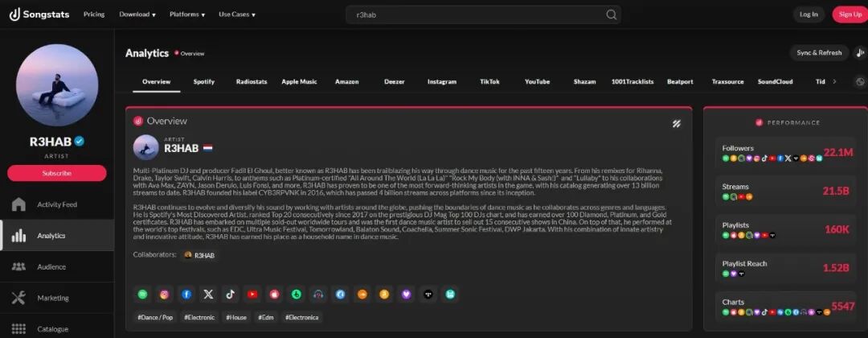This screenshot has width=868, height=338.
Task: Focus the search field containing r3hab
Action: point(483,15)
